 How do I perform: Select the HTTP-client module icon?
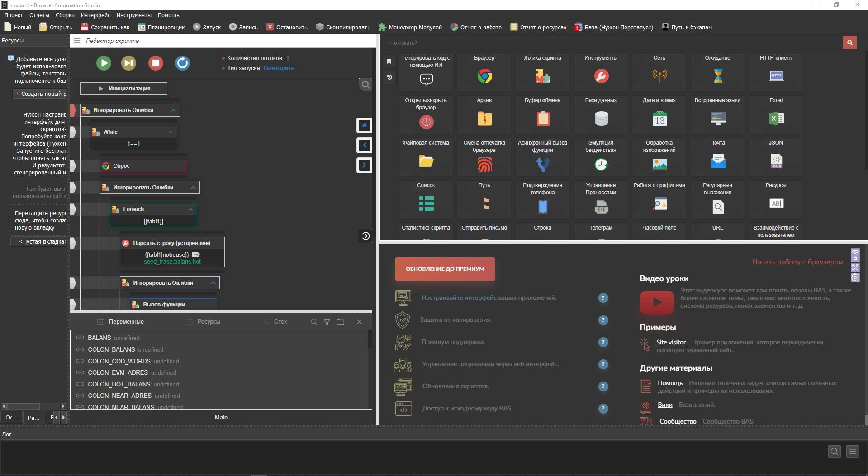click(776, 76)
